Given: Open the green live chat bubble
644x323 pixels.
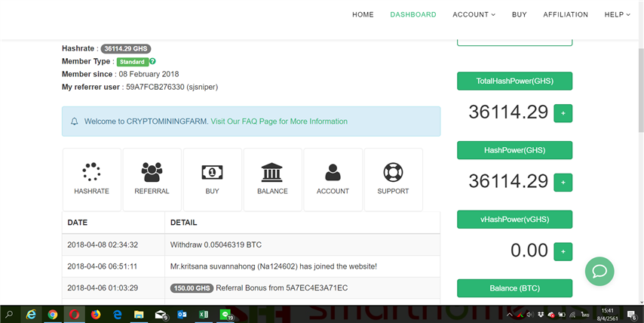Looking at the screenshot, I should (600, 271).
